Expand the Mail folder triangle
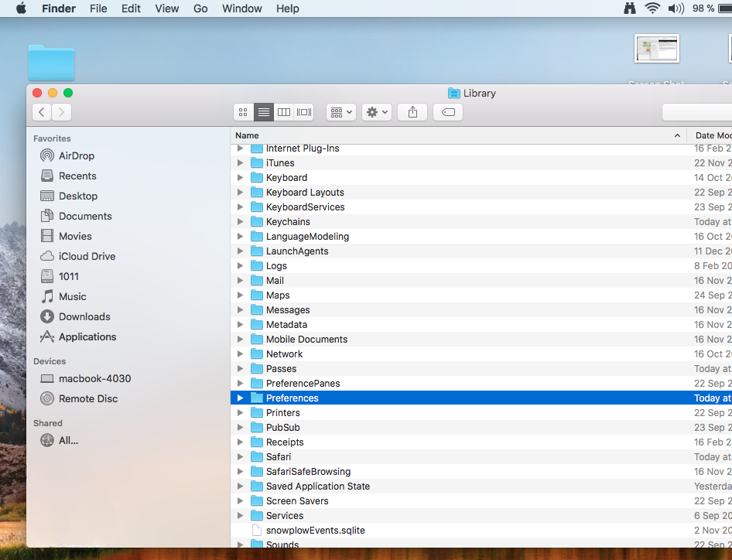Viewport: 732px width, 560px height. (x=241, y=281)
